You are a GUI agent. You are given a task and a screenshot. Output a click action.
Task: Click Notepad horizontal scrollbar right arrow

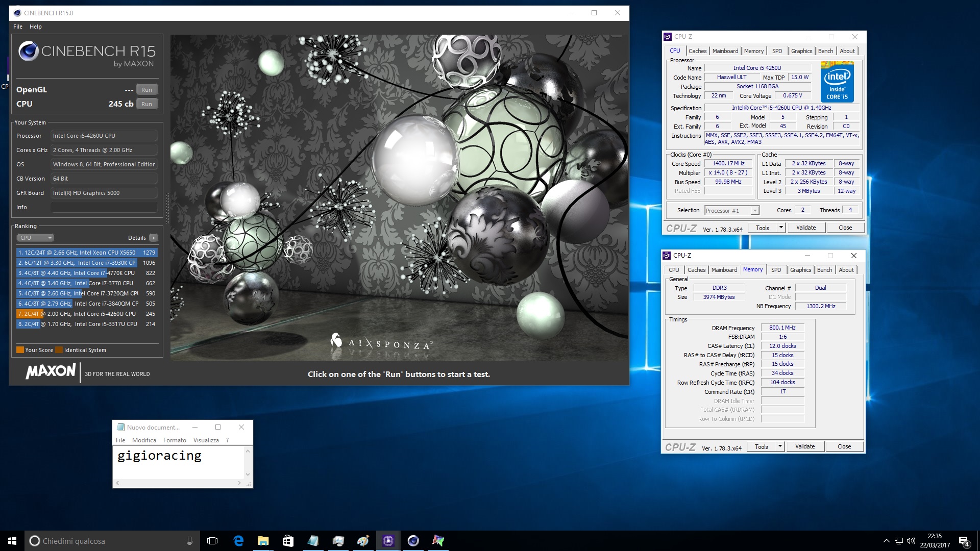pyautogui.click(x=239, y=483)
